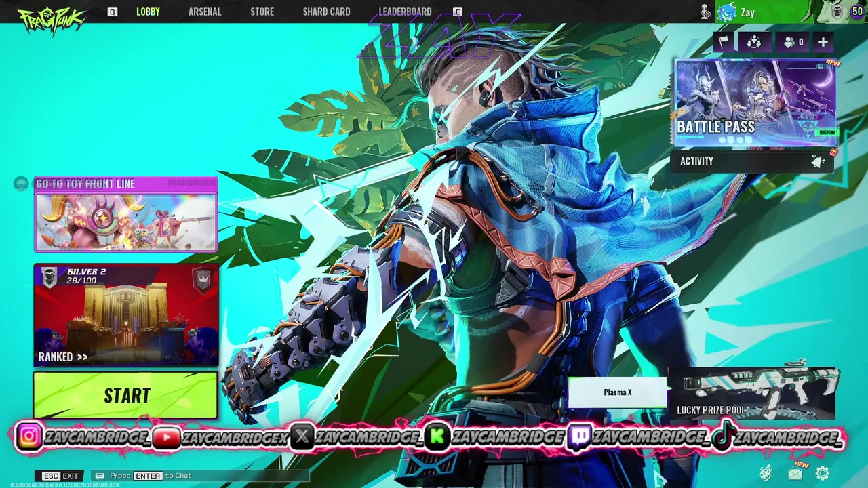
Task: Open the Arsenal tab
Action: click(205, 12)
